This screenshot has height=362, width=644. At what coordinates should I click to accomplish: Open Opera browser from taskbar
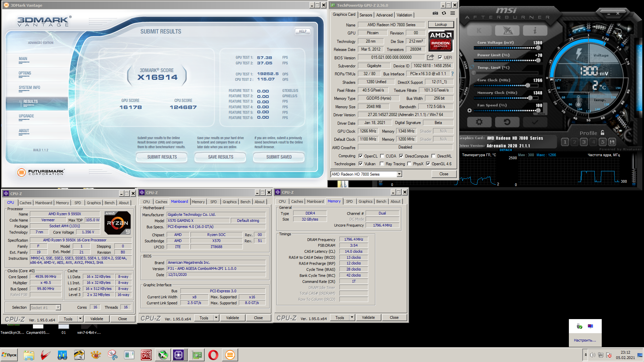213,355
